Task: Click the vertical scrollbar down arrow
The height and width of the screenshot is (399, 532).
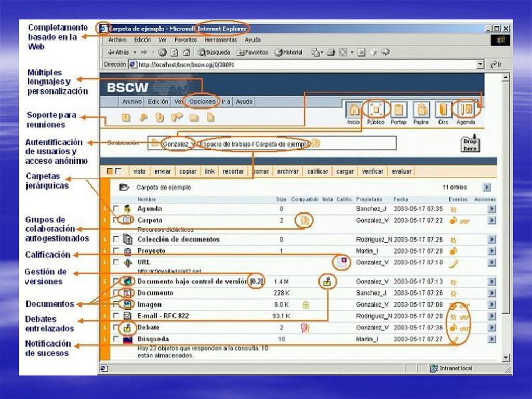Action: coord(506,357)
